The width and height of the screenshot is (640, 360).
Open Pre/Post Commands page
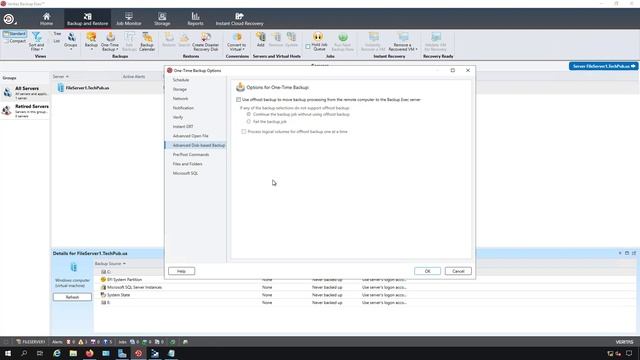tap(191, 155)
